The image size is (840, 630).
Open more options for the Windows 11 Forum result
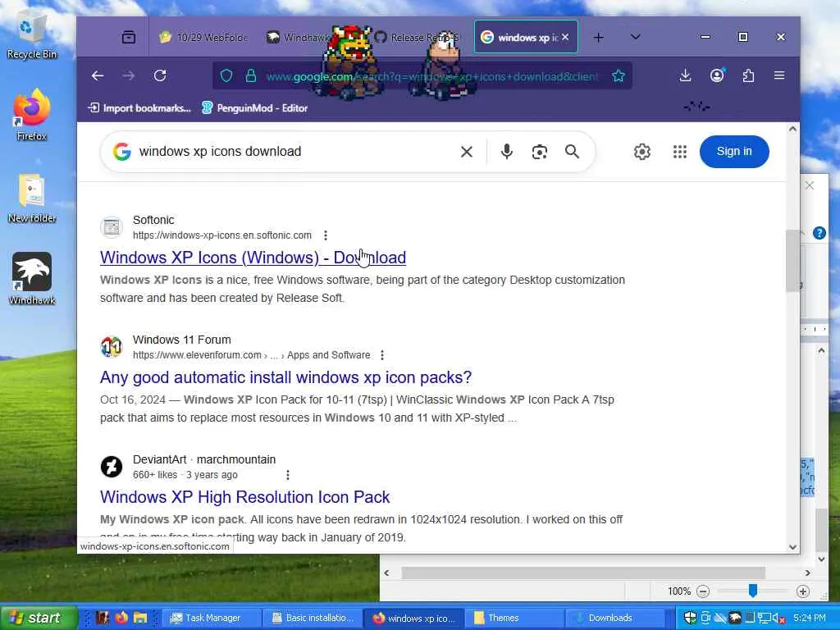tap(382, 355)
